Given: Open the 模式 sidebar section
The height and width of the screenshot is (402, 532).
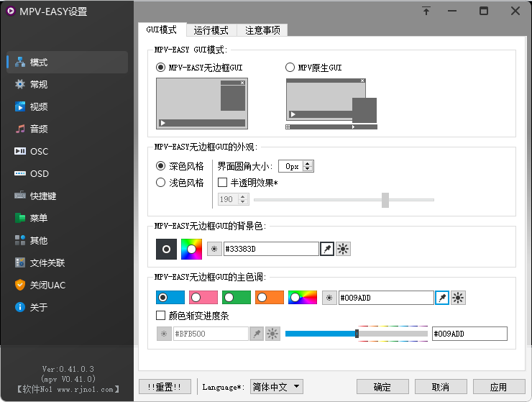Looking at the screenshot, I should (x=67, y=62).
